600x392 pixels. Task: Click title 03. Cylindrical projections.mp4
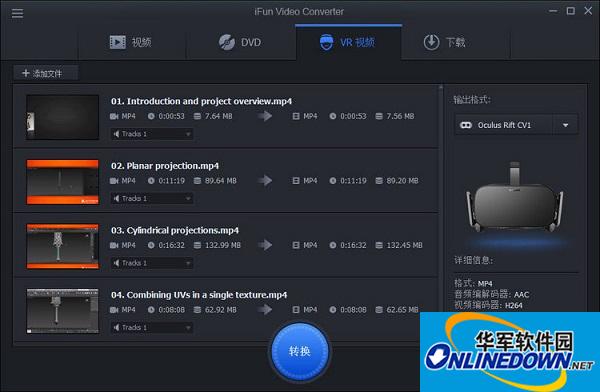[x=175, y=230]
